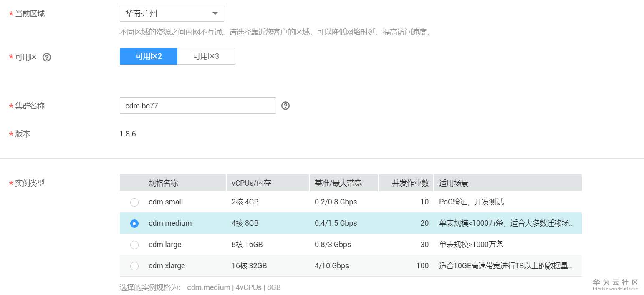Click the version value 1.8.6

[x=128, y=134]
